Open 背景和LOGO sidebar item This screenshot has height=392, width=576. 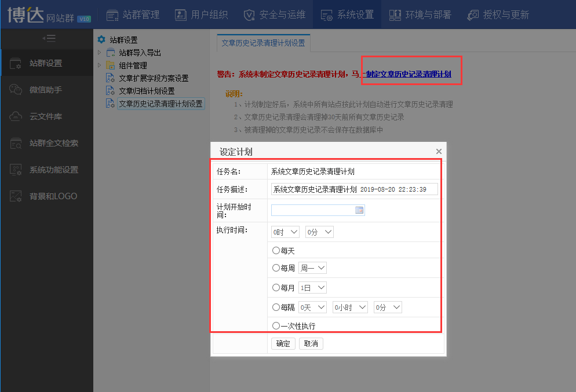click(53, 196)
